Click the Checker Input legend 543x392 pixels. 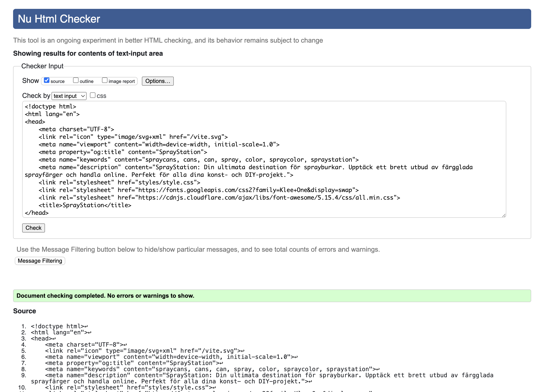(x=42, y=66)
